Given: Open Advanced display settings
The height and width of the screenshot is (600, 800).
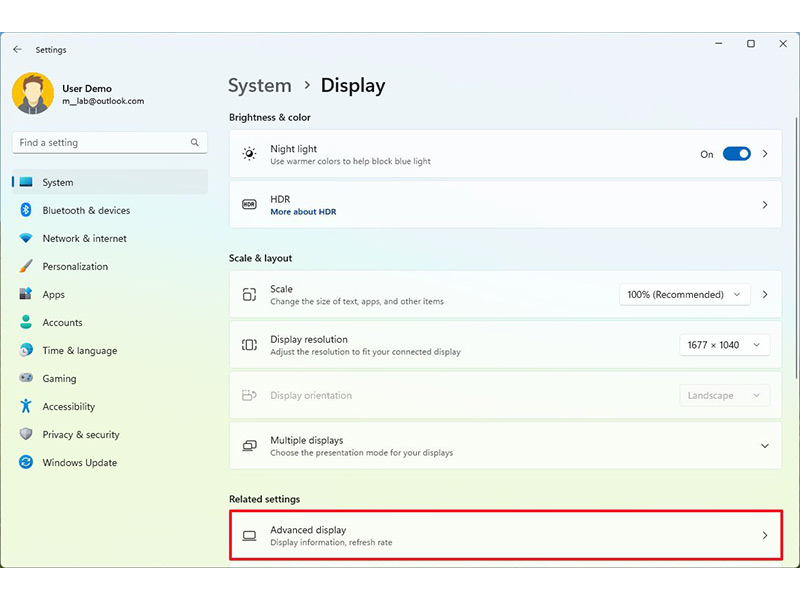Looking at the screenshot, I should point(506,535).
